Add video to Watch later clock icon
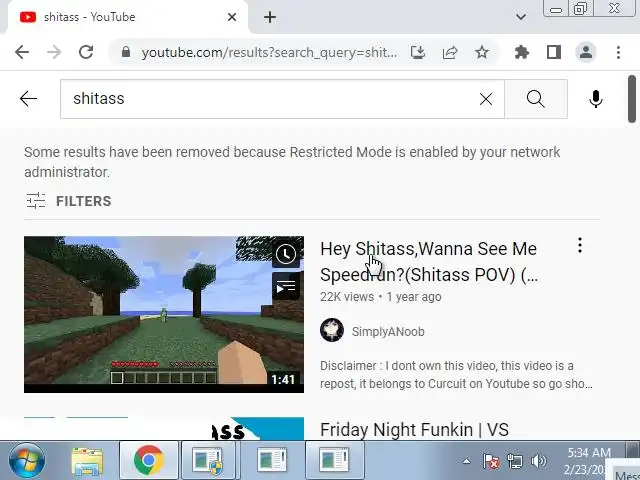 [286, 254]
